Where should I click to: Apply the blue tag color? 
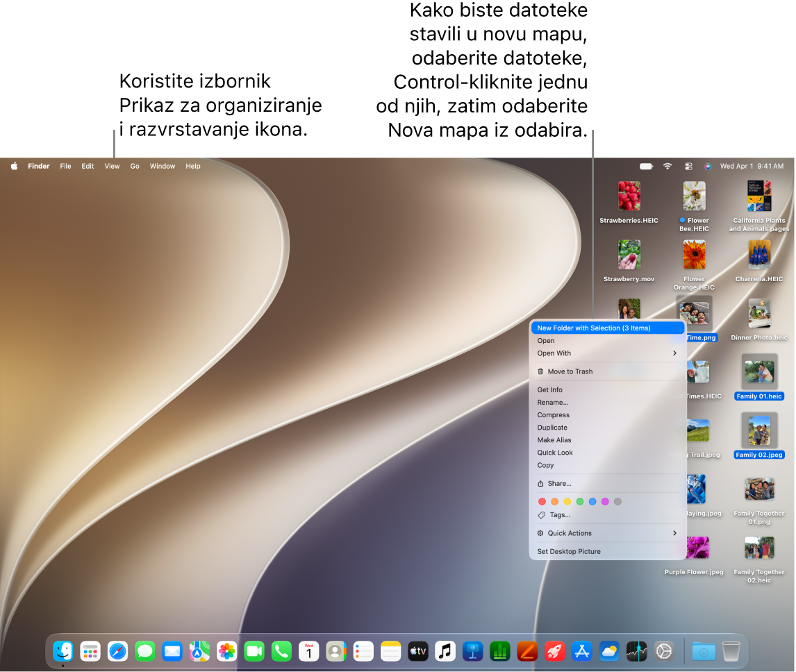[x=592, y=501]
